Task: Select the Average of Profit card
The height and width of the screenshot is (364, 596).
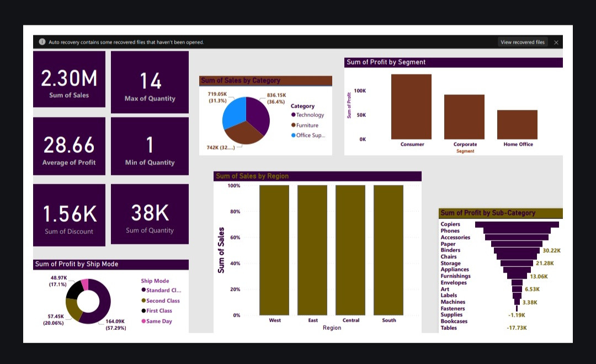Action: [x=69, y=146]
